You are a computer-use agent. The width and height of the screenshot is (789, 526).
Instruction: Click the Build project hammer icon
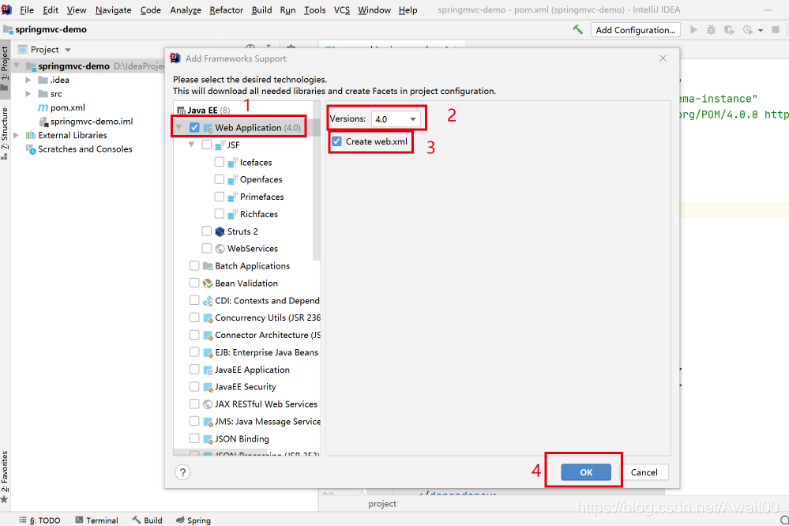tap(577, 30)
